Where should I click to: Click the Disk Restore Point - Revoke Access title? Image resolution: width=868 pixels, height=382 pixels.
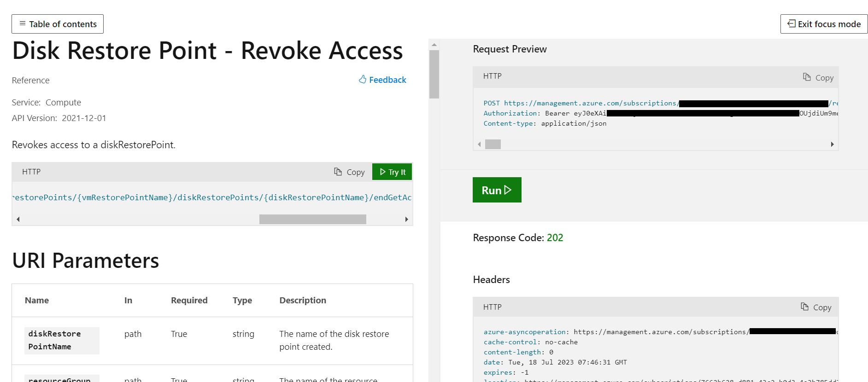click(207, 50)
